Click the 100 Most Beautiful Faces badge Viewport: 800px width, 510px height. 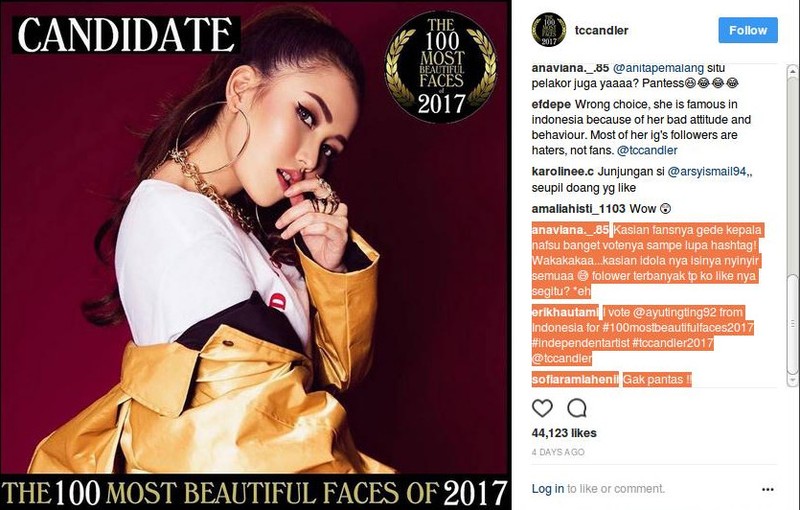(440, 67)
